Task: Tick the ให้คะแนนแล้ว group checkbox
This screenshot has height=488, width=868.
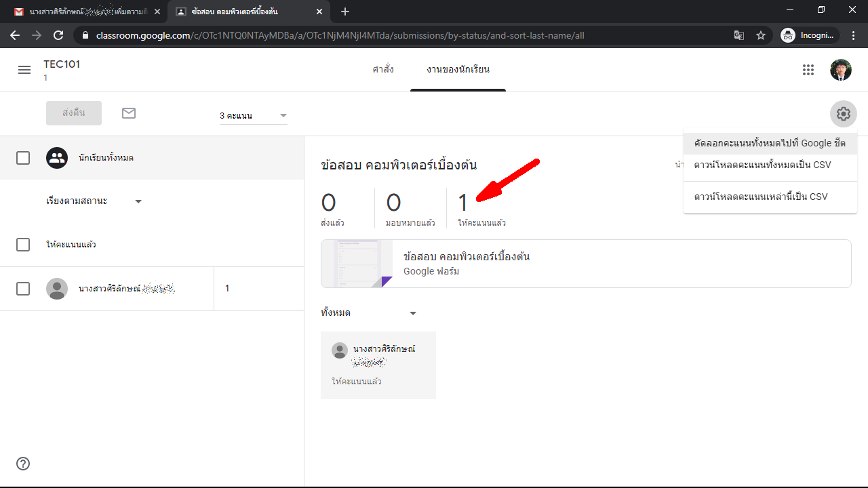Action: 23,245
